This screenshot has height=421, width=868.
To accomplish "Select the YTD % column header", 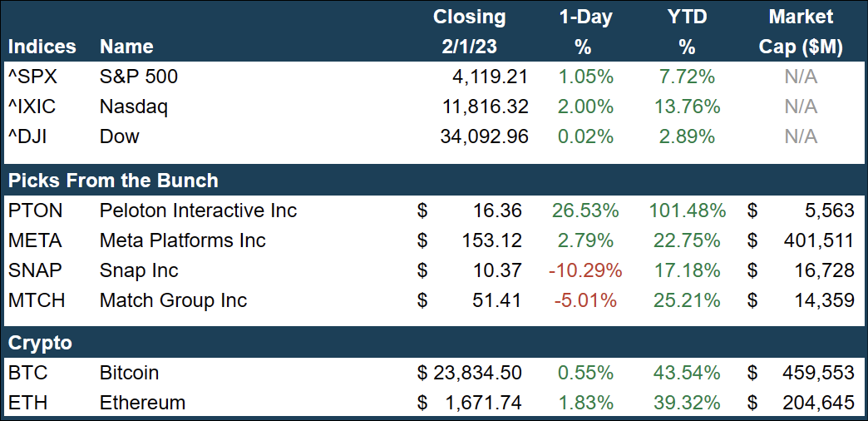I will coord(686,32).
